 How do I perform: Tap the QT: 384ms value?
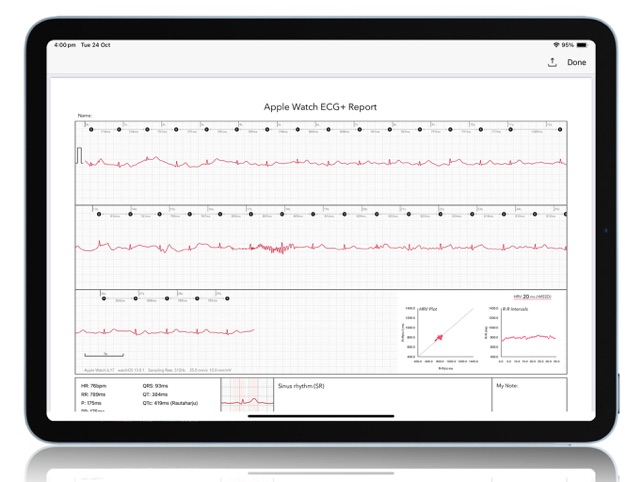click(155, 394)
